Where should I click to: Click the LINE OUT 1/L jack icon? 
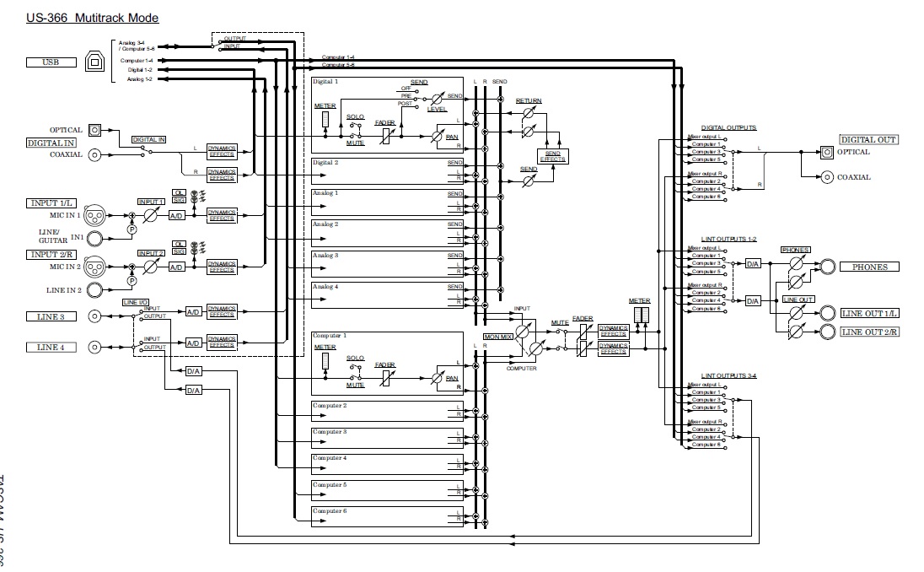coord(827,313)
